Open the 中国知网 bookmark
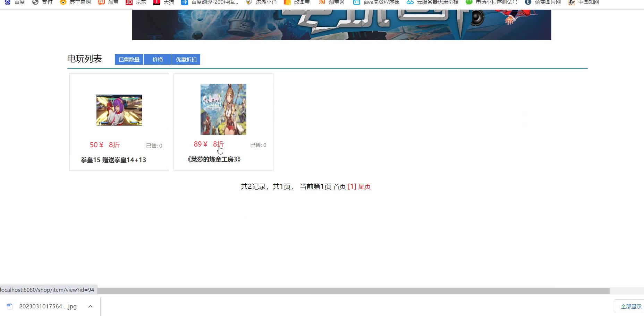The height and width of the screenshot is (316, 644). coord(584,2)
